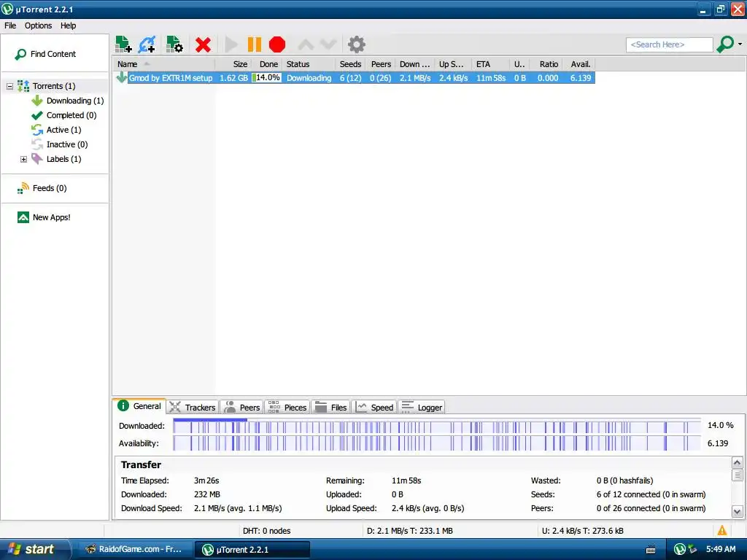Collapse the Torrents tree node

[9, 86]
